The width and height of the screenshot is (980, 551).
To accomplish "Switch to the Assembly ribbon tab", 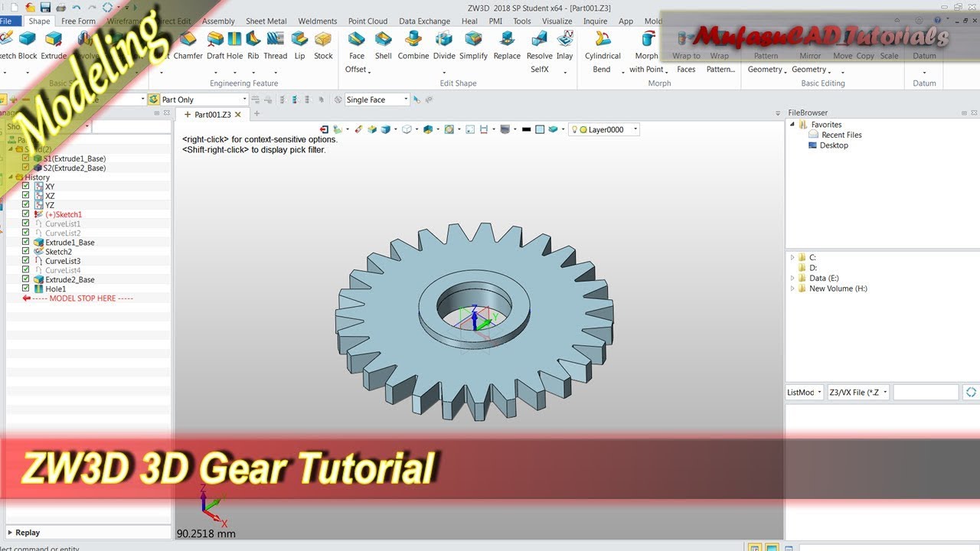I will click(x=218, y=21).
